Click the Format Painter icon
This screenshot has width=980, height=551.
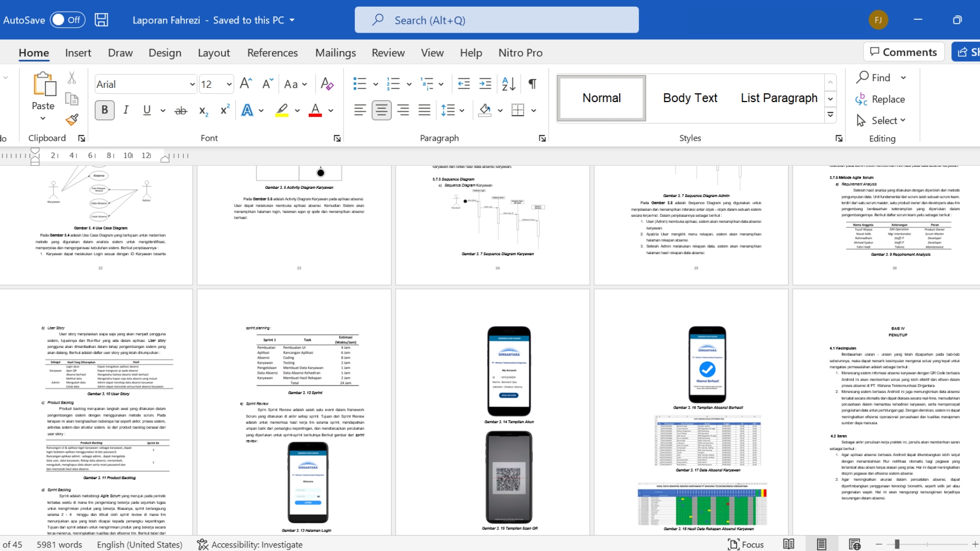tap(72, 120)
